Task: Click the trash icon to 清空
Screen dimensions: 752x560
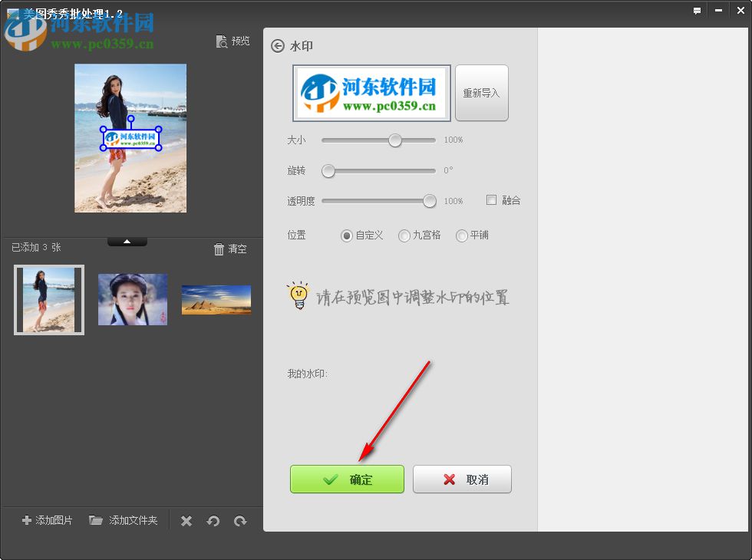Action: tap(219, 248)
